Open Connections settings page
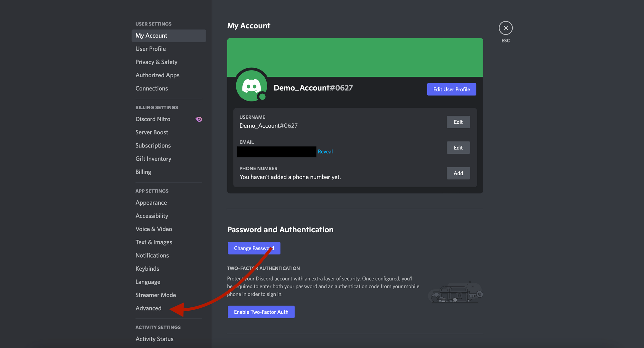This screenshot has width=644, height=348. pyautogui.click(x=152, y=88)
